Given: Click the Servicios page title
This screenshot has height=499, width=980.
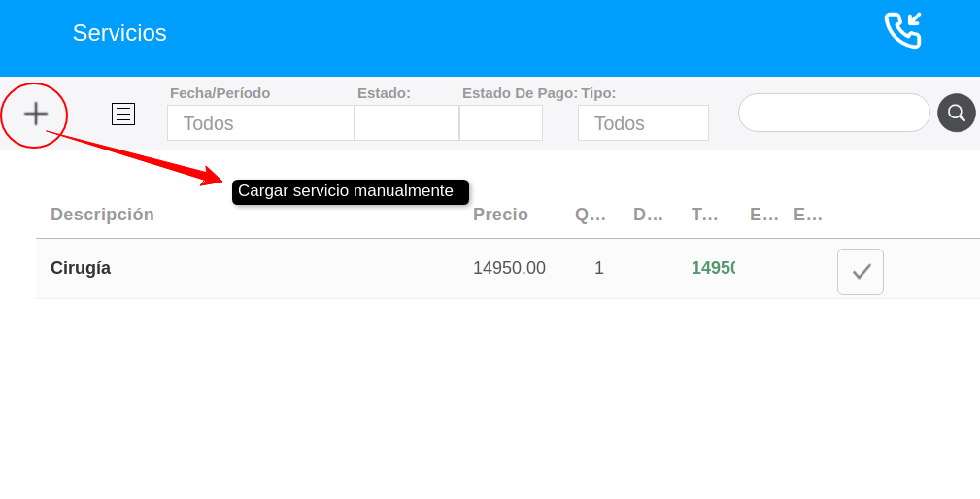Looking at the screenshot, I should click(119, 33).
